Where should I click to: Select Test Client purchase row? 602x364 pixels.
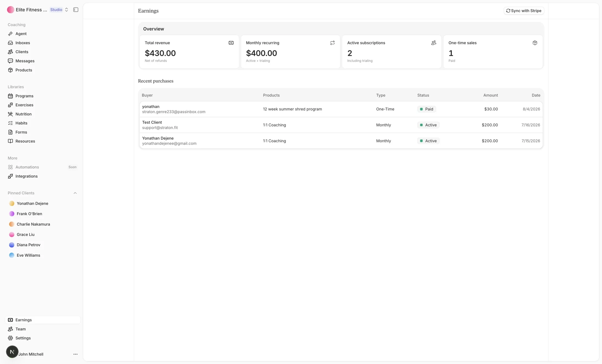pos(341,125)
